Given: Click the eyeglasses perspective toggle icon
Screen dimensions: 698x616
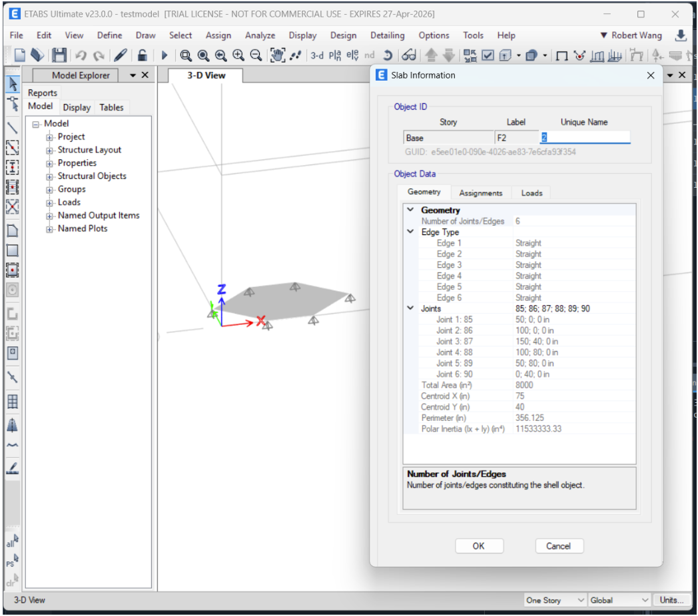Looking at the screenshot, I should tap(409, 56).
